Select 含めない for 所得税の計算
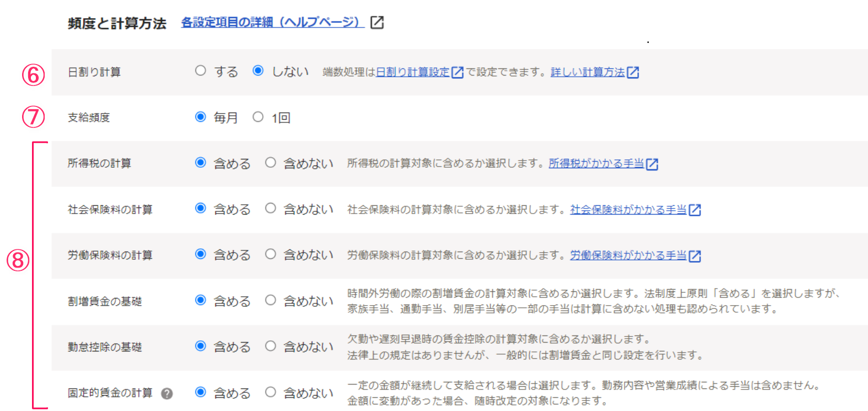 [x=270, y=162]
